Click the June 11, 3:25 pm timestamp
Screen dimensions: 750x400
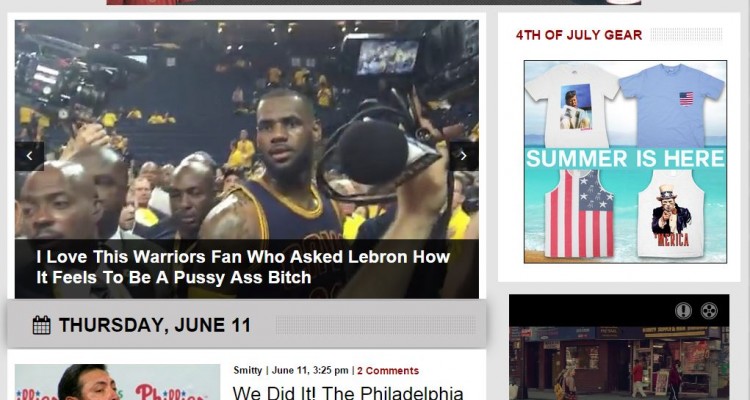[x=310, y=371]
